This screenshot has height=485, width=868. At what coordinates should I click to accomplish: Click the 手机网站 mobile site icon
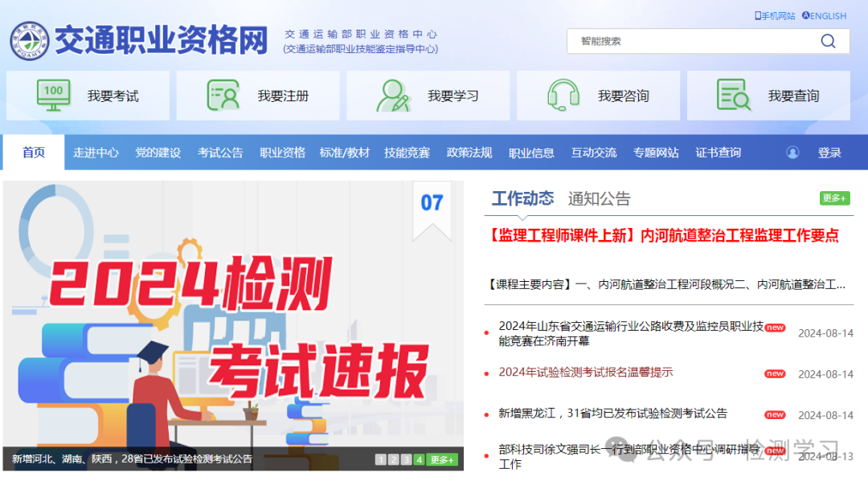pos(756,14)
